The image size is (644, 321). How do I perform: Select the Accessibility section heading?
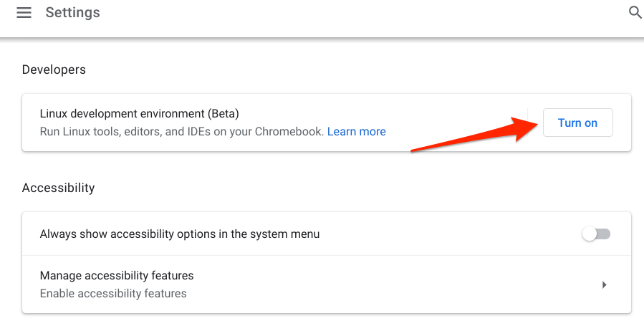point(58,188)
